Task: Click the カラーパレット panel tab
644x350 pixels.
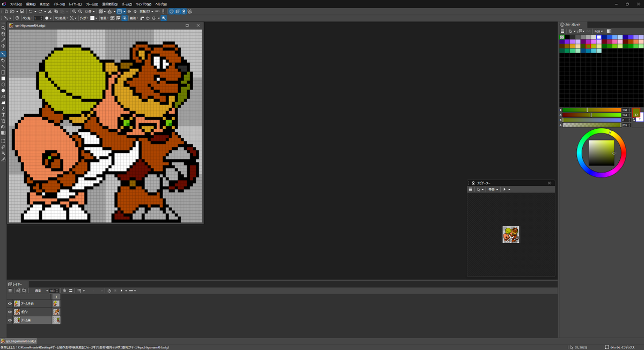Action: [573, 25]
